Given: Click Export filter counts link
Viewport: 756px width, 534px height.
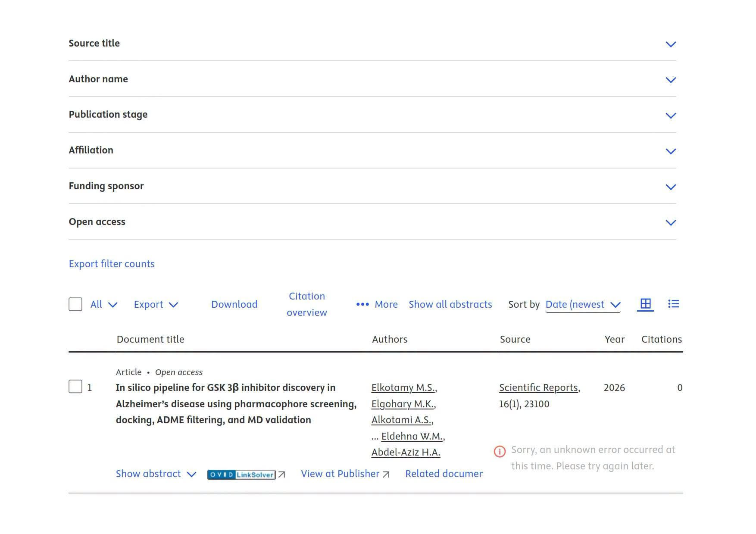Looking at the screenshot, I should (112, 264).
